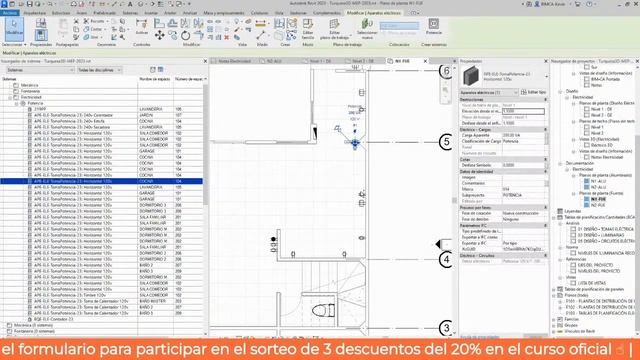Click the N1-FUE view icon in project browser
This screenshot has width=640, height=360.
[587, 199]
